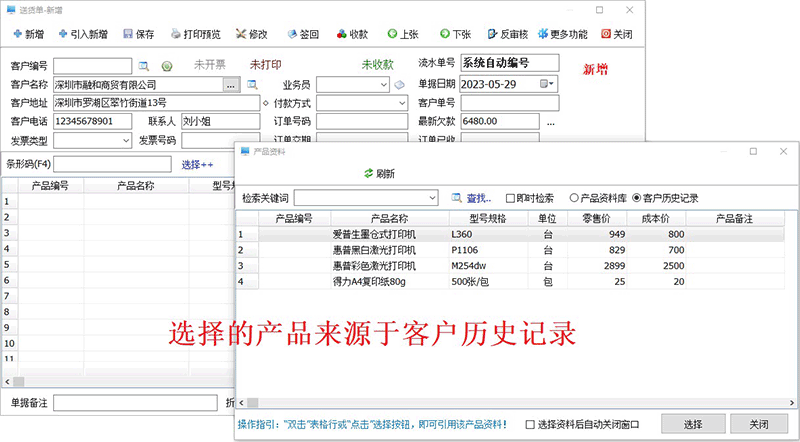This screenshot has height=442, width=800.
Task: Click the 查找 search icon in product window
Action: tap(457, 198)
